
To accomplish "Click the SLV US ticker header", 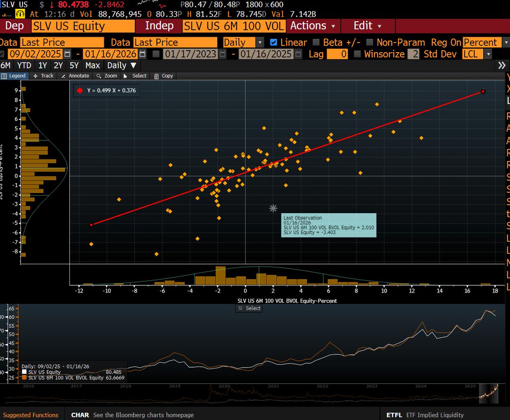I will click(14, 5).
